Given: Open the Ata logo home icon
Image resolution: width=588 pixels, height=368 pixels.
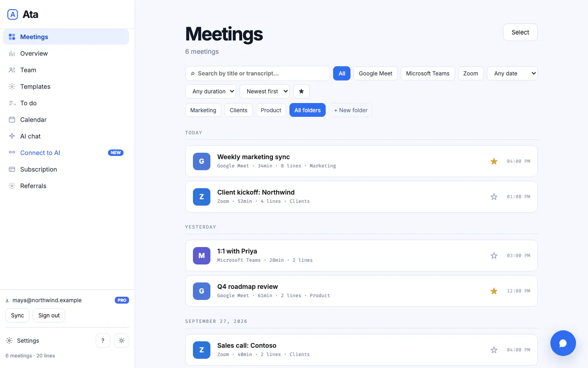Looking at the screenshot, I should tap(12, 14).
